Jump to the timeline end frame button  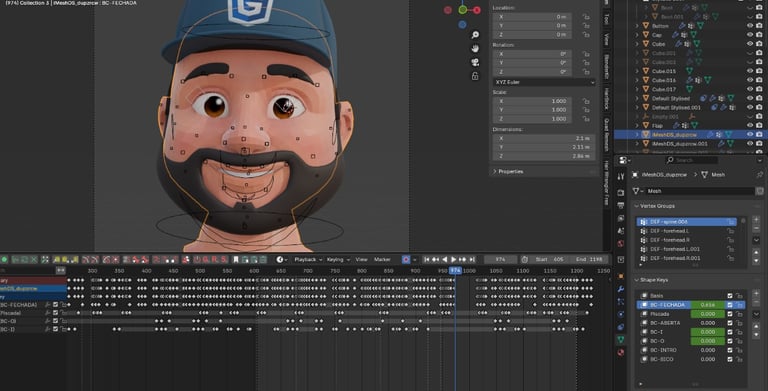472,259
